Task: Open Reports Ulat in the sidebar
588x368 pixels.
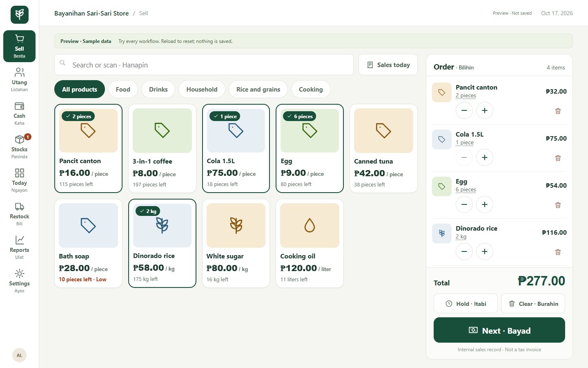Action: 19,247
